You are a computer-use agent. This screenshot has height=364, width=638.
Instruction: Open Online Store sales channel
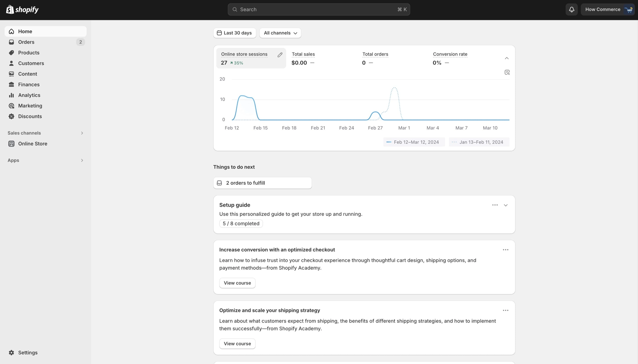pyautogui.click(x=45, y=144)
